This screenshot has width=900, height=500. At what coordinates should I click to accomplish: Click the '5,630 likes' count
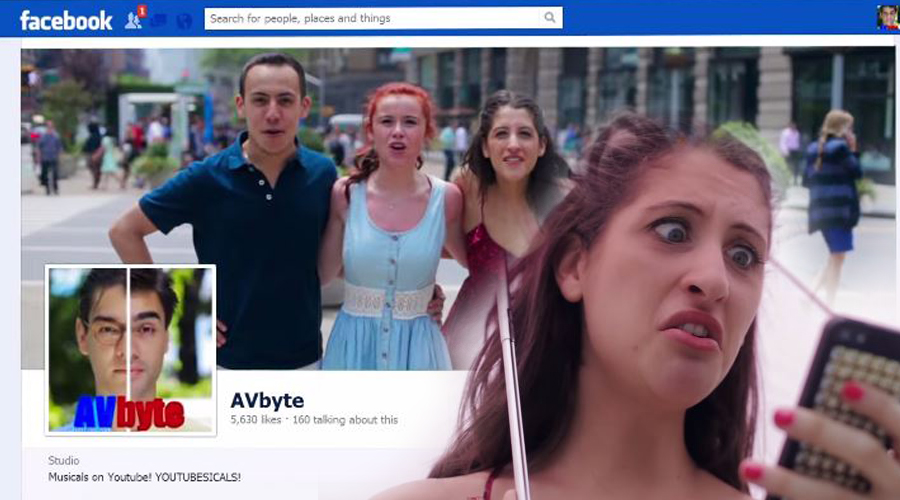[255, 420]
